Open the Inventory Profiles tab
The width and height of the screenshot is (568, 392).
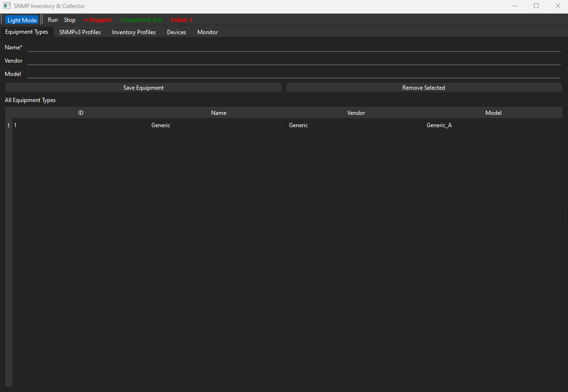134,32
